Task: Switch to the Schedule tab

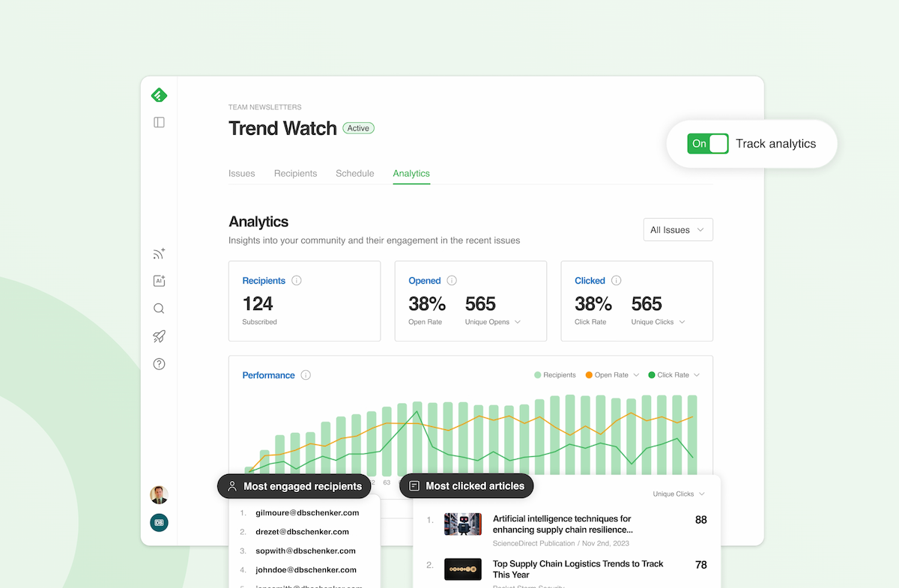Action: point(355,173)
